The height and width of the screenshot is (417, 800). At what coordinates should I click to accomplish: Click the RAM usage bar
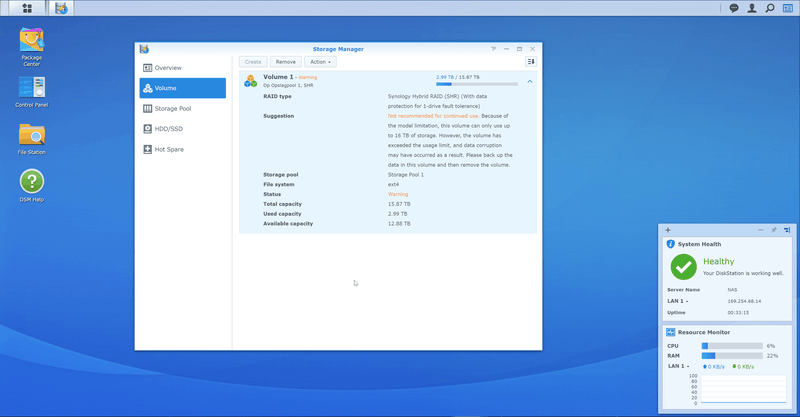[x=732, y=356]
